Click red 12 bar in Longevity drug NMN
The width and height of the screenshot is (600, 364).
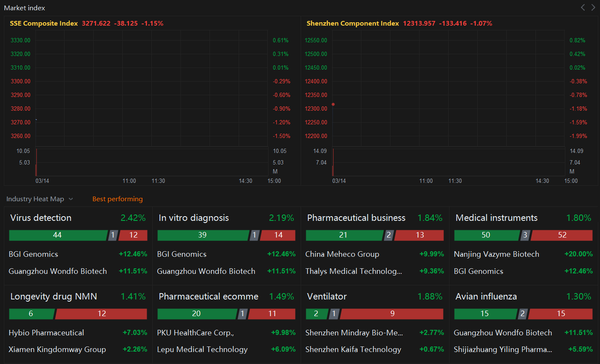click(x=101, y=314)
